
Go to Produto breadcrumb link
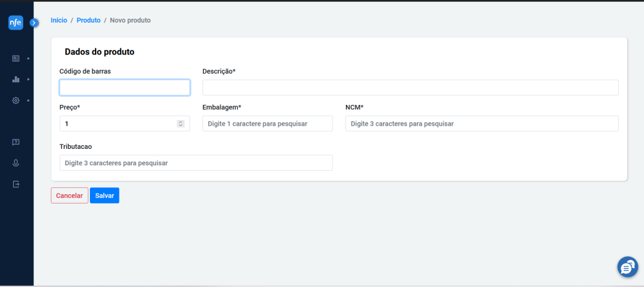89,20
